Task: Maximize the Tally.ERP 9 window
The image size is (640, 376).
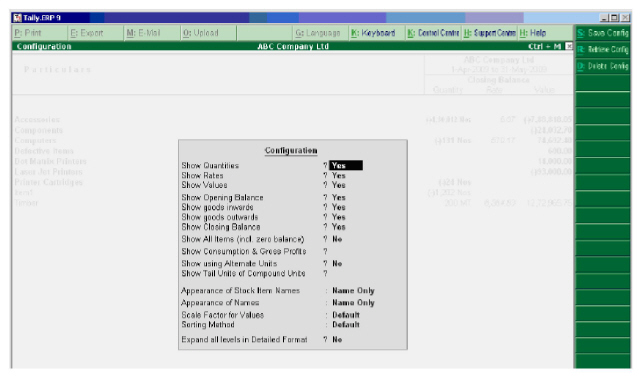Action: (x=615, y=18)
